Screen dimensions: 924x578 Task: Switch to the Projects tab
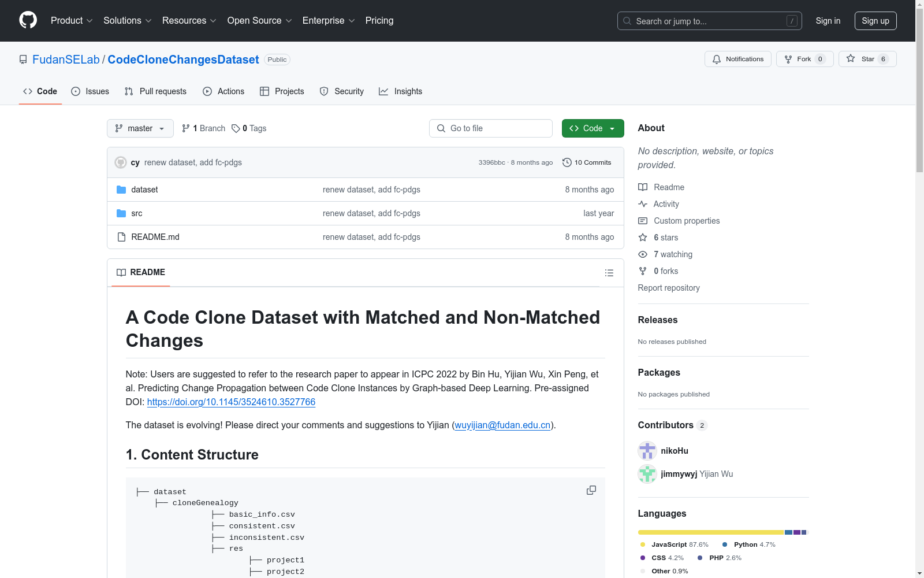pyautogui.click(x=282, y=91)
